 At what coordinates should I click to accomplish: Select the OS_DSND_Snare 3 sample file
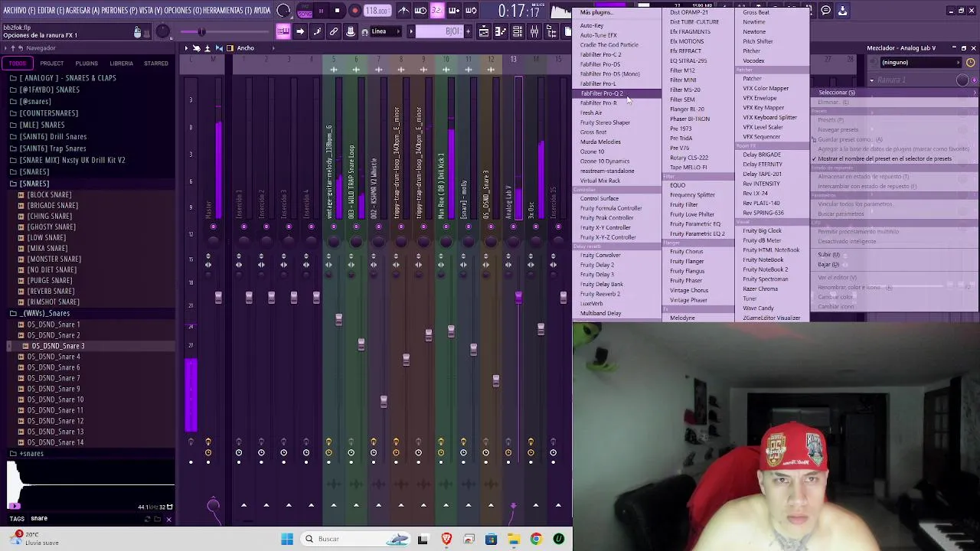57,346
